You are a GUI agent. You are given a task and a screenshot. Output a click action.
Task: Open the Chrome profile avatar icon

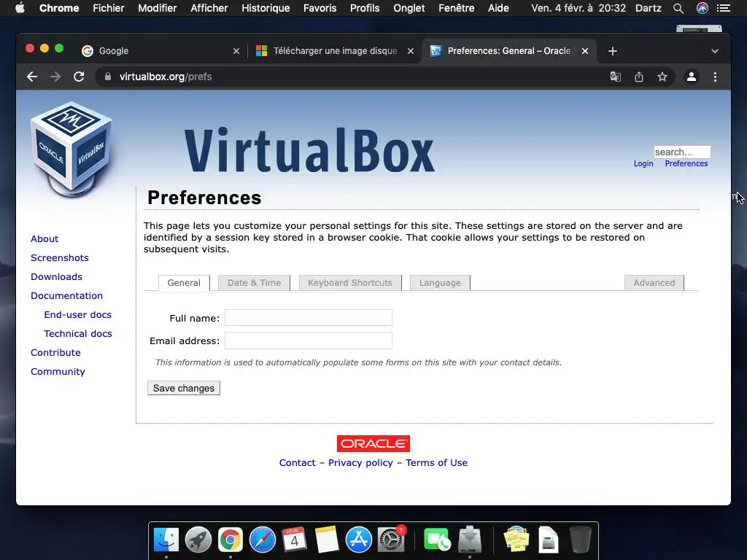[x=692, y=77]
